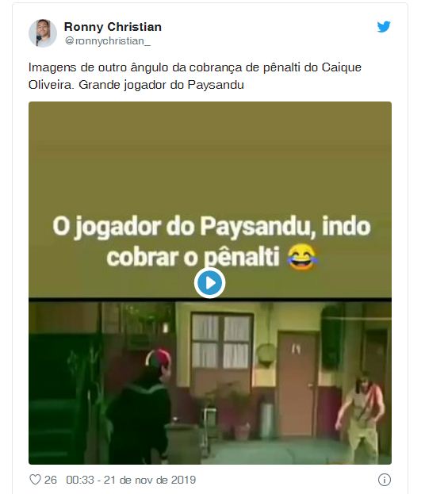The width and height of the screenshot is (448, 494).
Task: Like the tweet with the heart icon
Action: (35, 480)
